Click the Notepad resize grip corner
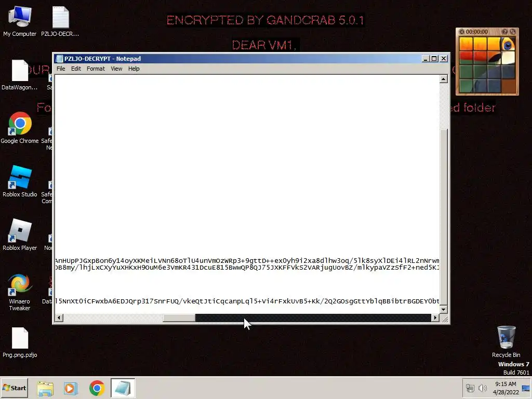This screenshot has height=399, width=532. click(444, 318)
